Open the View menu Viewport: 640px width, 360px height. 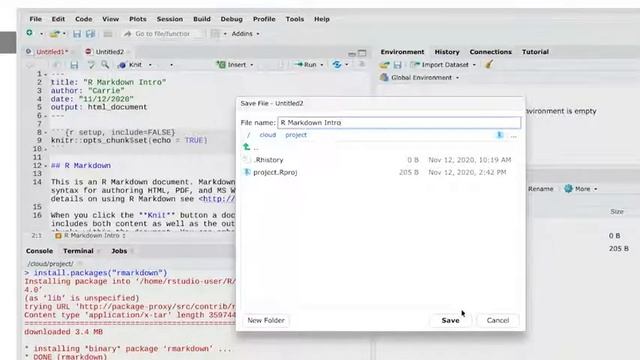[110, 19]
